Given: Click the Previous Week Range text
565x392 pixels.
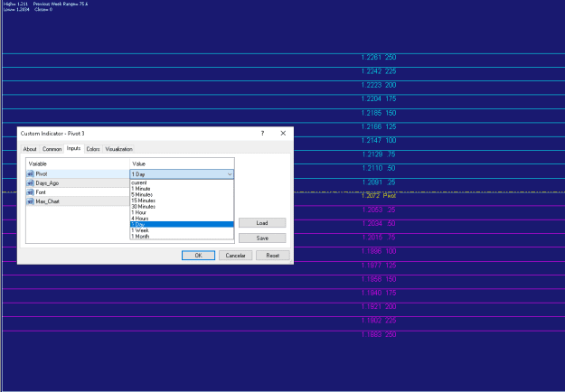Looking at the screenshot, I should pyautogui.click(x=61, y=4).
